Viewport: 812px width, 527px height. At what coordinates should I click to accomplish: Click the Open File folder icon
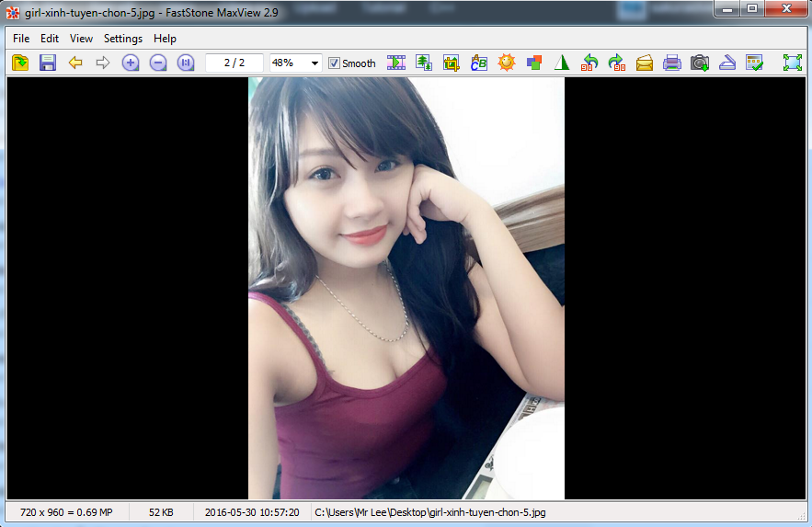20,63
